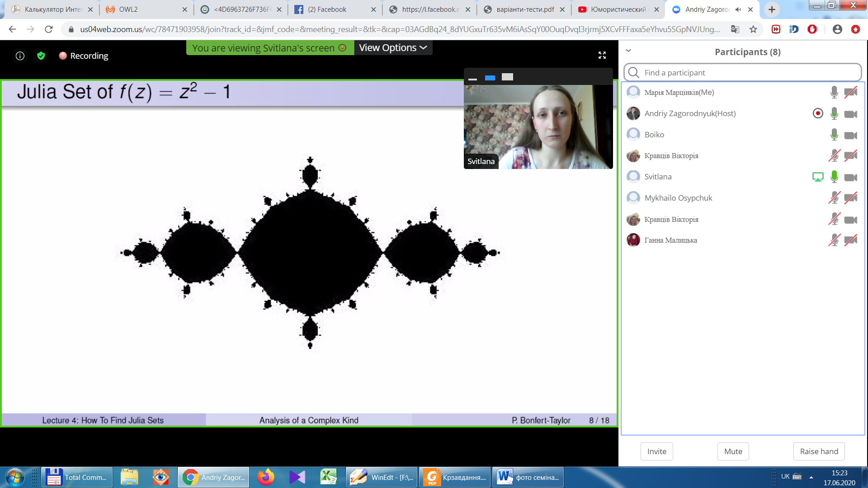This screenshot has width=868, height=488.
Task: Open the View Options dropdown
Action: 393,48
